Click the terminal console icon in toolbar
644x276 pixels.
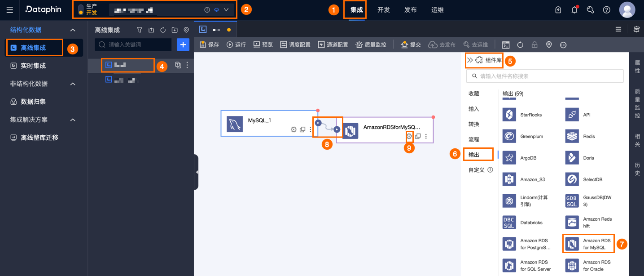(x=506, y=45)
